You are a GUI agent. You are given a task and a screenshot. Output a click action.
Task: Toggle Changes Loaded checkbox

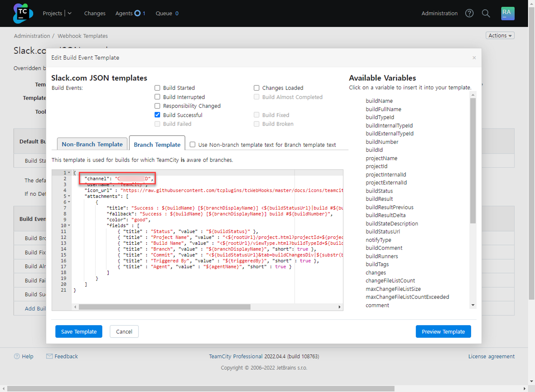256,88
